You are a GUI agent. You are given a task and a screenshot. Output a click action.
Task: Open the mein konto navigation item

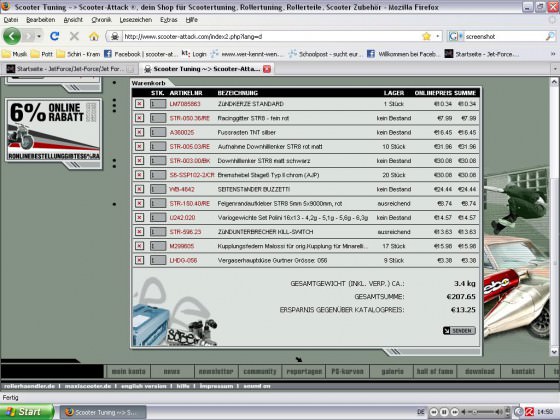[x=128, y=371]
